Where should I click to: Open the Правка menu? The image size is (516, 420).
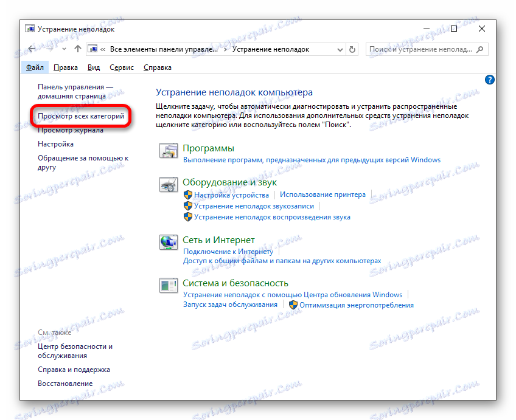point(66,67)
